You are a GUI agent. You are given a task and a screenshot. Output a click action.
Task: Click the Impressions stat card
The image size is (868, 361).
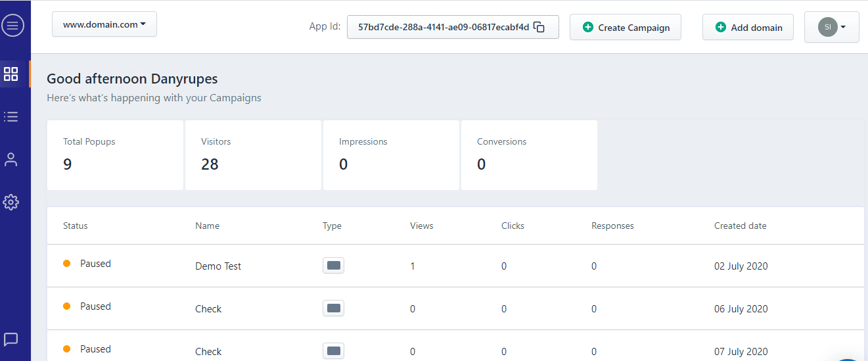[391, 155]
